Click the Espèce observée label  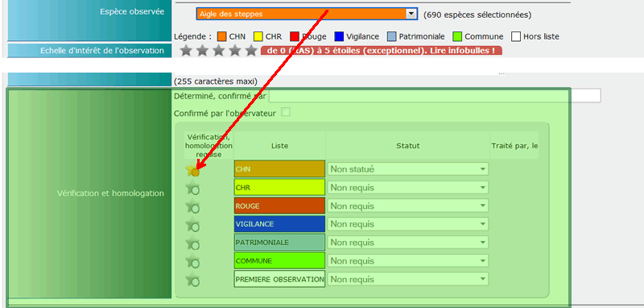[132, 12]
